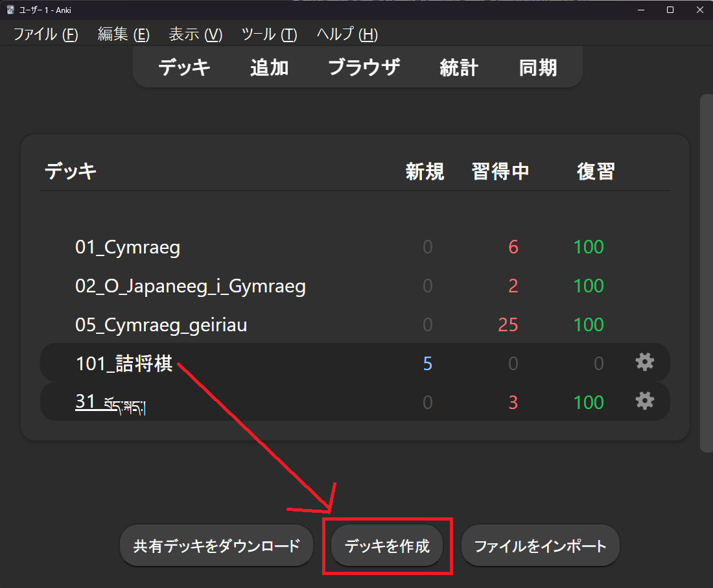
Task: Start sync with the 同期 button
Action: (537, 67)
